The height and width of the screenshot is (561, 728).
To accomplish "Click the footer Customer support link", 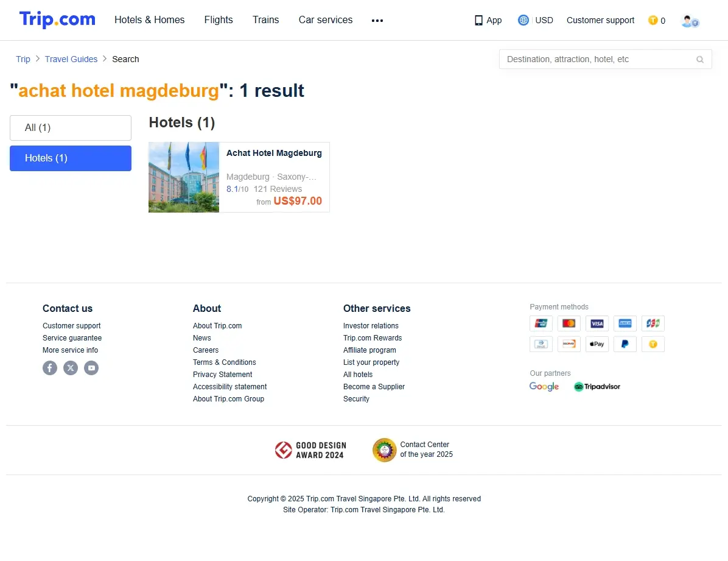I will 71,326.
